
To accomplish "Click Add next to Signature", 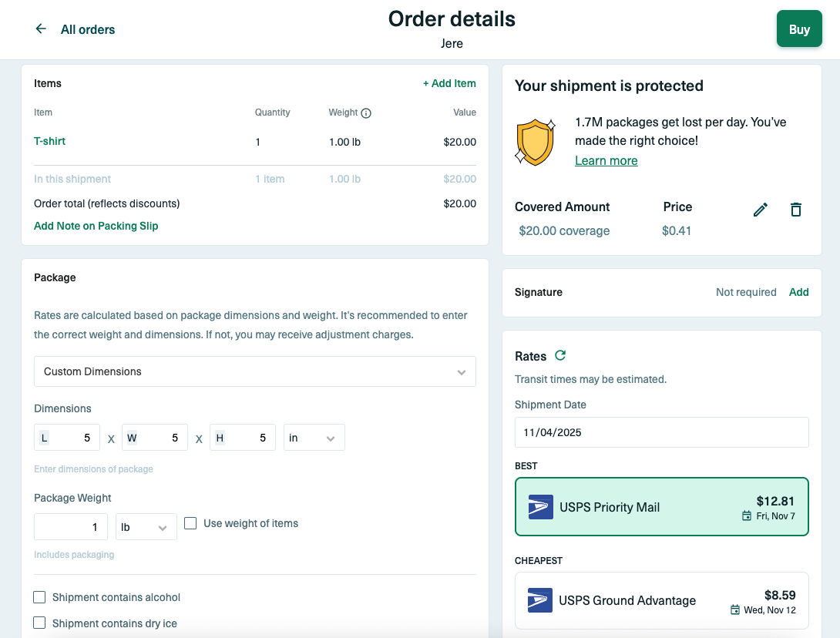I will coord(798,292).
